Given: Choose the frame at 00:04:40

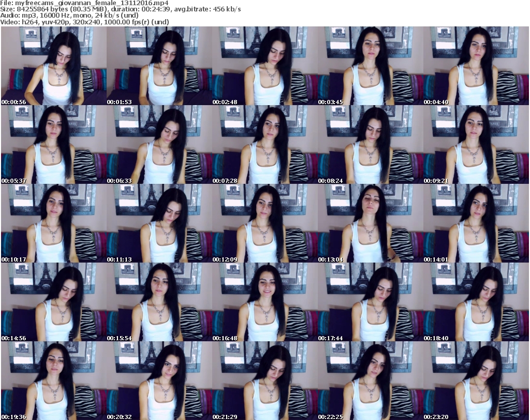Looking at the screenshot, I should pyautogui.click(x=476, y=66).
